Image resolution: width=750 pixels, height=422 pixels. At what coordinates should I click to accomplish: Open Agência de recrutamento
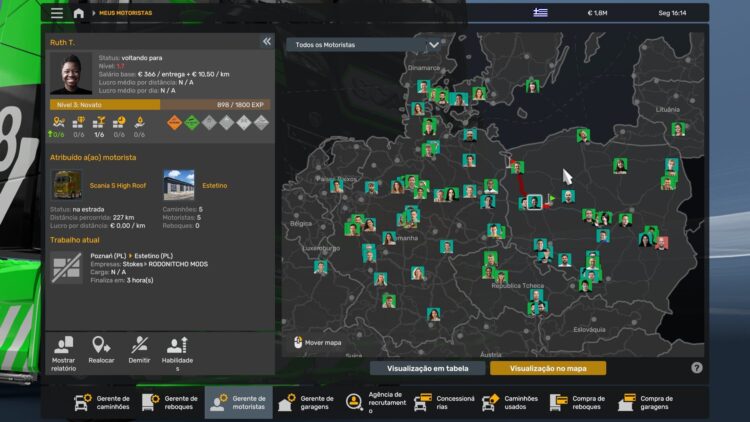[x=376, y=402]
